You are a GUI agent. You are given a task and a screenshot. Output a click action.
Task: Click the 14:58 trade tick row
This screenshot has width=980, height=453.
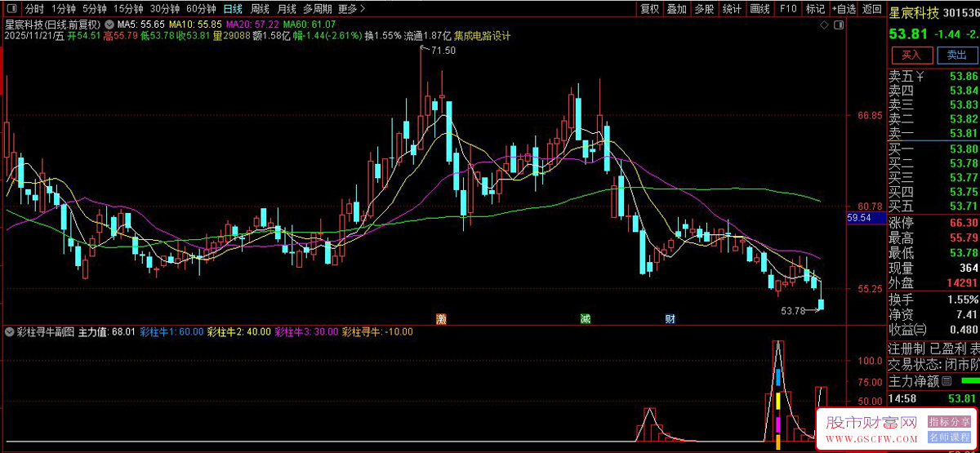[933, 399]
